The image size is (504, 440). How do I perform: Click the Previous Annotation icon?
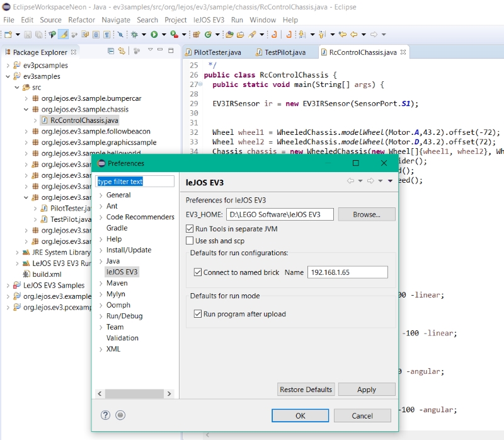(322, 35)
